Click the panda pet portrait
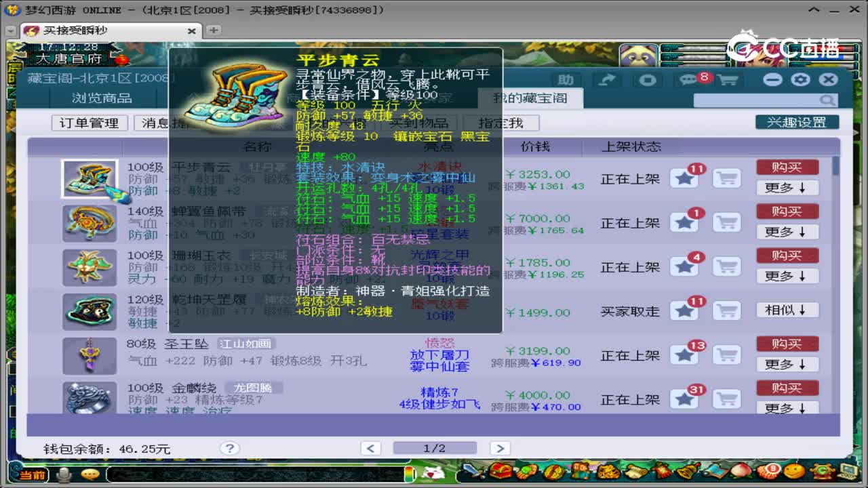This screenshot has width=868, height=488. 638,56
